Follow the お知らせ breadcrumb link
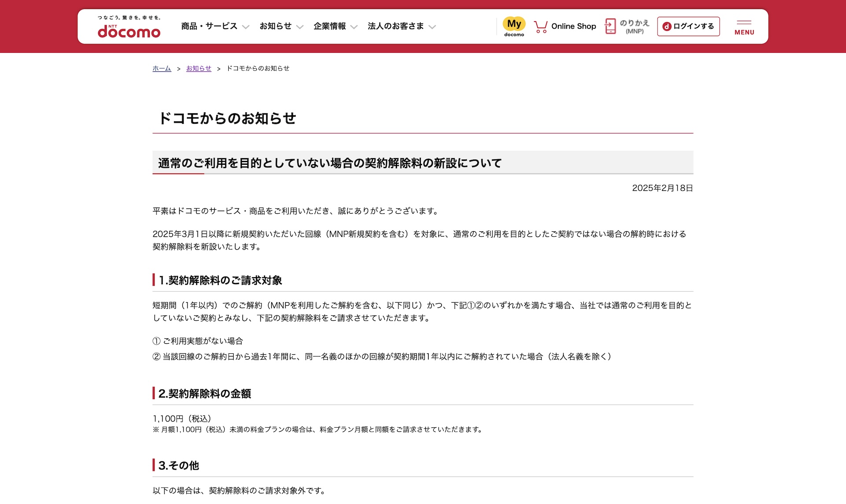This screenshot has width=846, height=504. [199, 68]
